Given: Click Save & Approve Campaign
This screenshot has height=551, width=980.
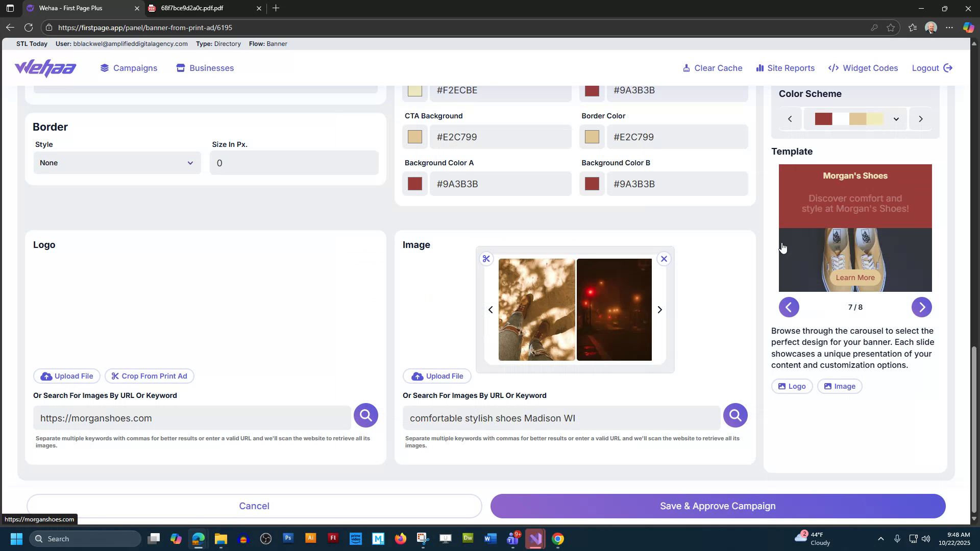Looking at the screenshot, I should [717, 506].
